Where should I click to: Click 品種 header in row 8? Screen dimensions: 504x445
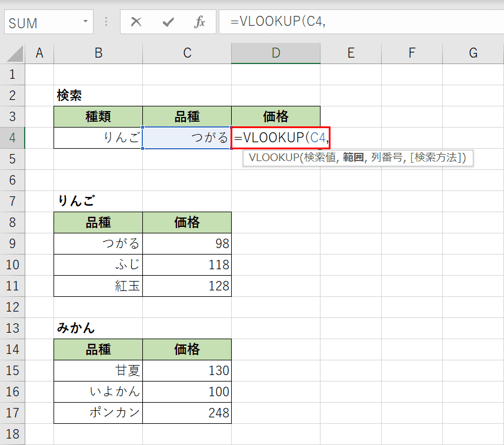(98, 222)
